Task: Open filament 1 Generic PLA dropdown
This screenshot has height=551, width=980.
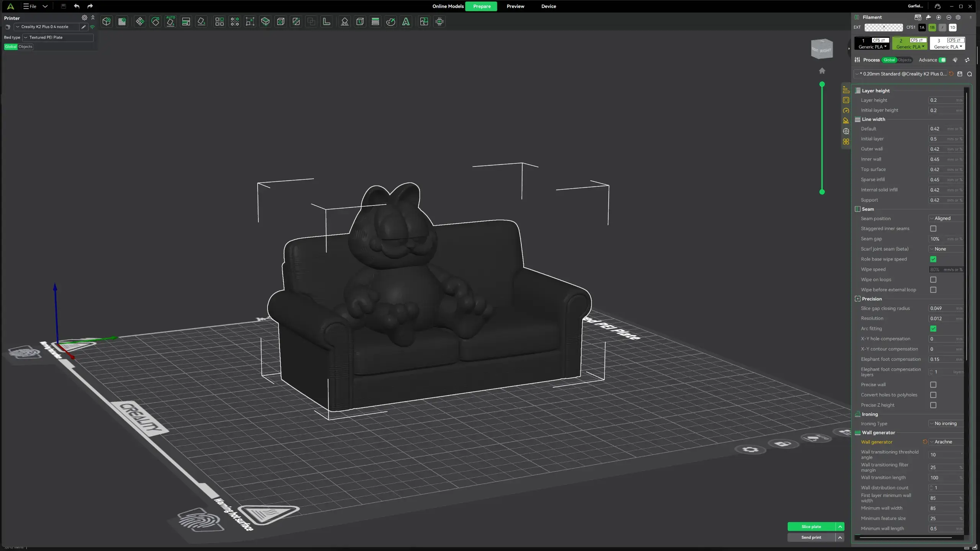Action: [872, 47]
